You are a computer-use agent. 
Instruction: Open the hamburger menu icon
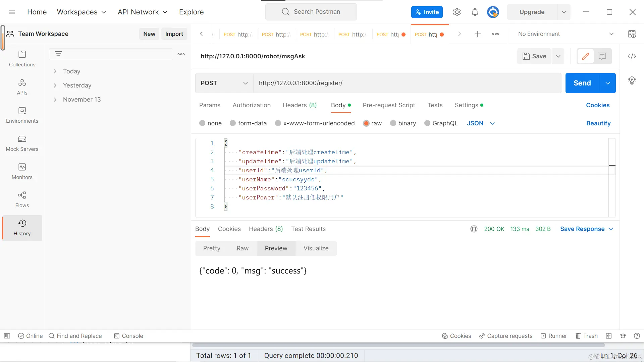coord(12,12)
